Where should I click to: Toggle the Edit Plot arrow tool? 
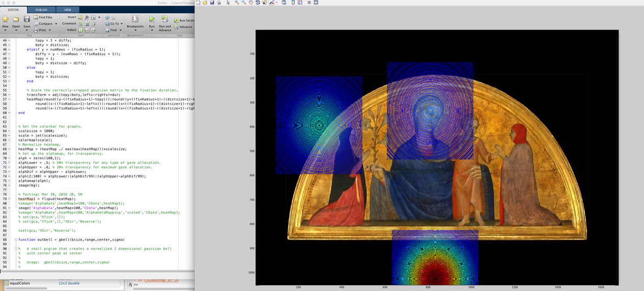tap(228, 3)
